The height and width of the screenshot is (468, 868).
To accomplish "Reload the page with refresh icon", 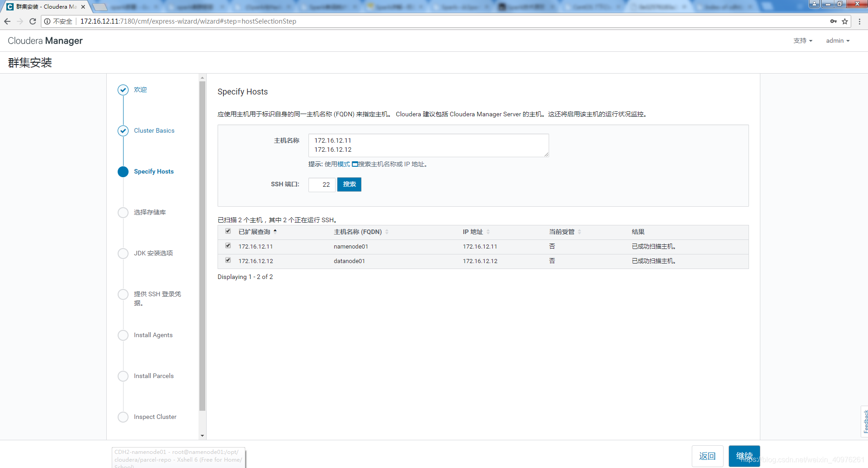I will pos(33,21).
